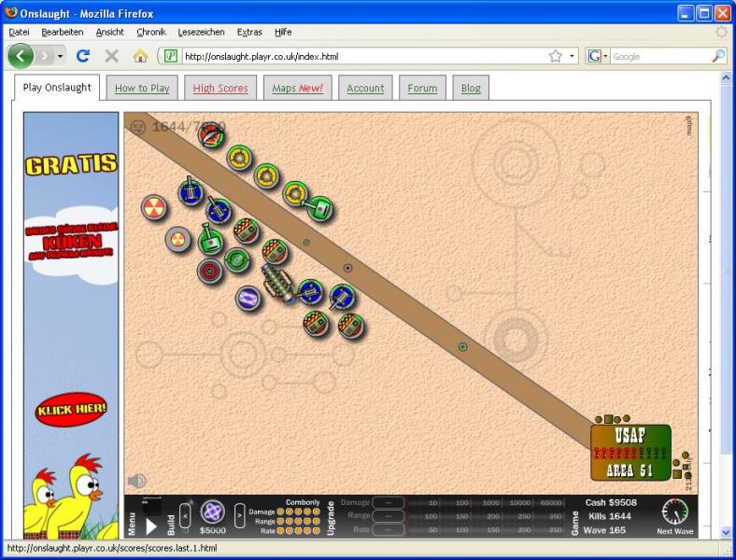Pick the purple $5000 build tower icon
This screenshot has height=560, width=736.
coord(212,511)
